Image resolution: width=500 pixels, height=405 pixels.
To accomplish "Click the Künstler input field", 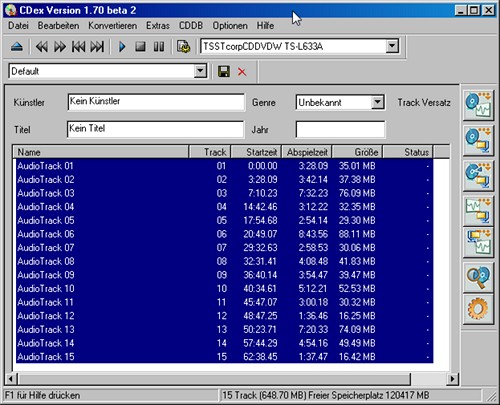I will point(156,102).
